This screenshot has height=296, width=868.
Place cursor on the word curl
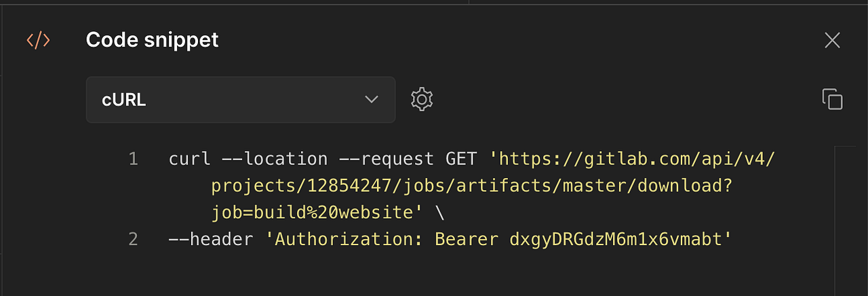(191, 159)
